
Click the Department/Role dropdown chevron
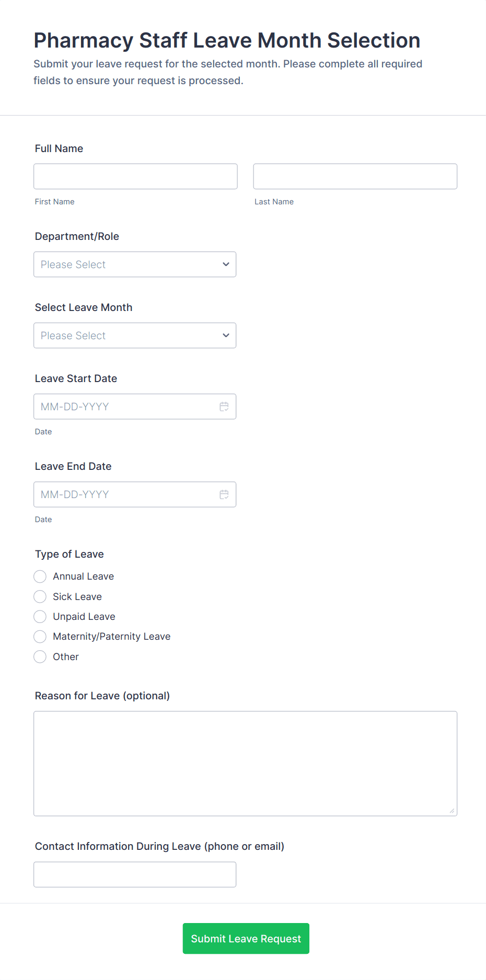pyautogui.click(x=226, y=264)
